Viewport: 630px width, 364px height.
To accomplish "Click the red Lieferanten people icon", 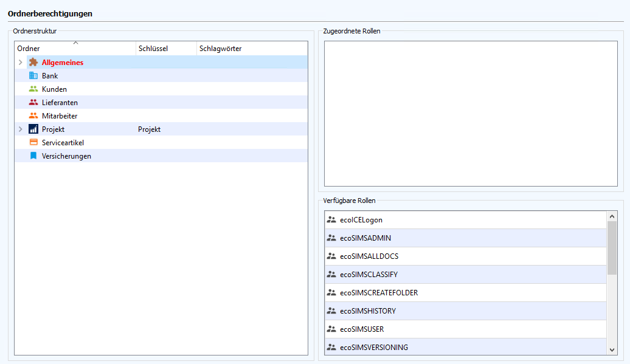I will point(33,102).
